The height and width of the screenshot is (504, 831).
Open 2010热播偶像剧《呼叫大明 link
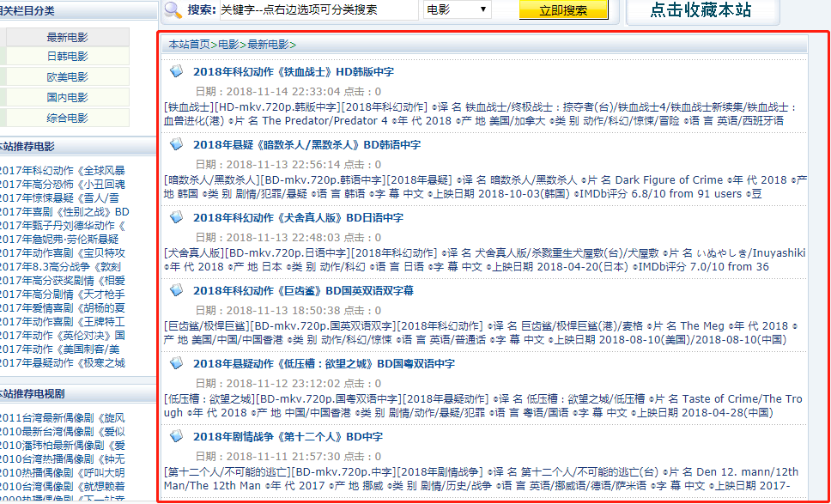62,473
